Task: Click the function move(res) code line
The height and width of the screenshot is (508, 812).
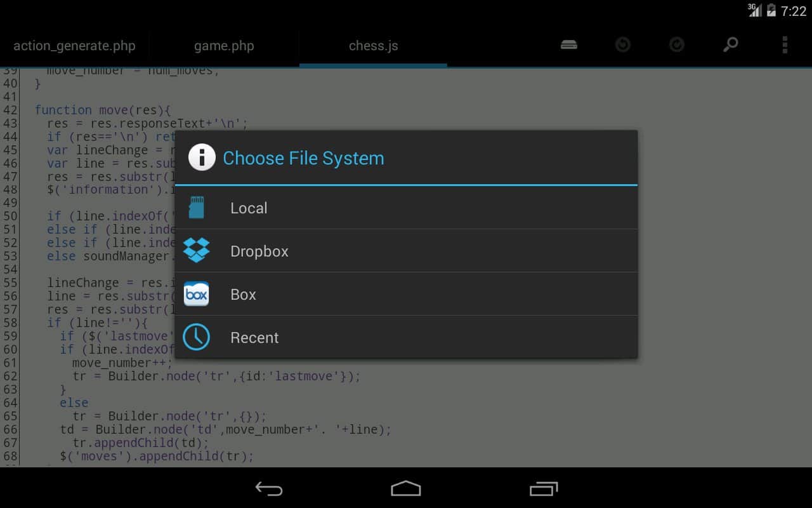Action: tap(103, 110)
